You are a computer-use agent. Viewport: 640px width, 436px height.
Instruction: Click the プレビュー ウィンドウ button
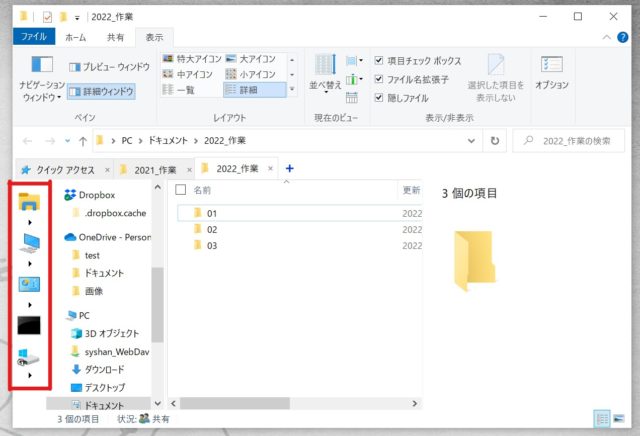pyautogui.click(x=108, y=67)
